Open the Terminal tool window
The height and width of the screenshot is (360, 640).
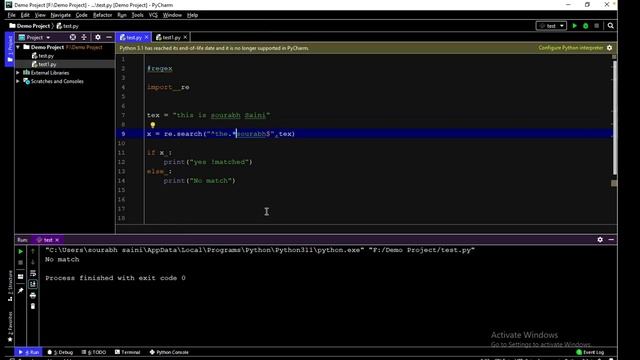tap(127, 352)
